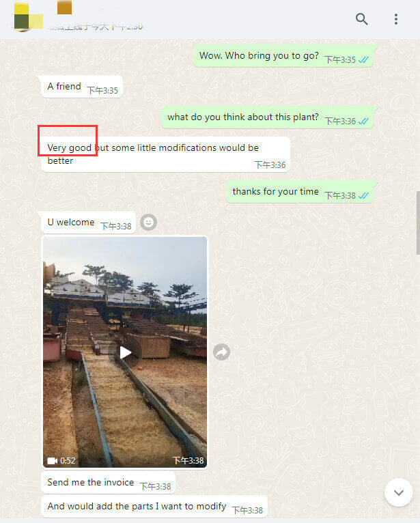Image resolution: width=420 pixels, height=523 pixels.
Task: Click the contact profile picture in header
Action: click(28, 17)
